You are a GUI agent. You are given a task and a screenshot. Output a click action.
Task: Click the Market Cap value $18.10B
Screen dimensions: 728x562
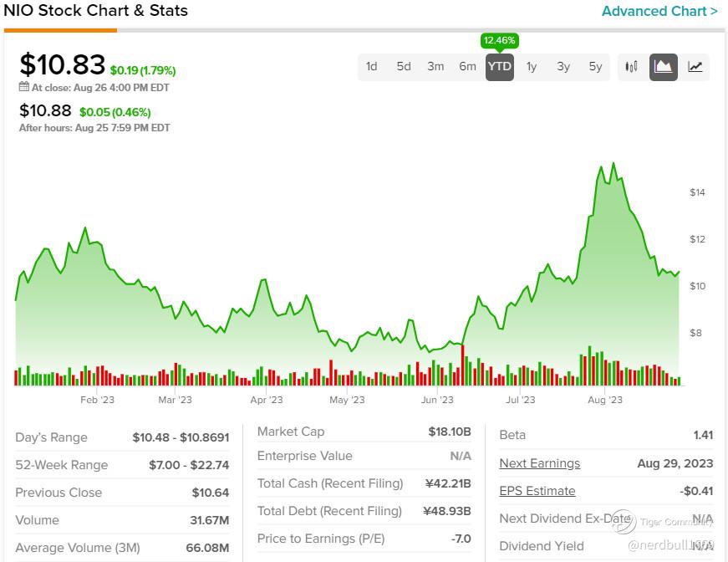click(x=450, y=432)
